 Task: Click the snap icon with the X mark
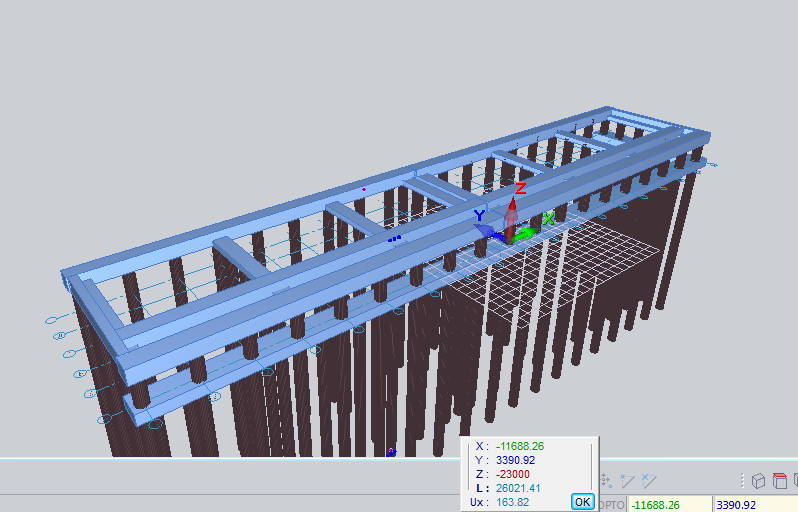click(x=649, y=481)
